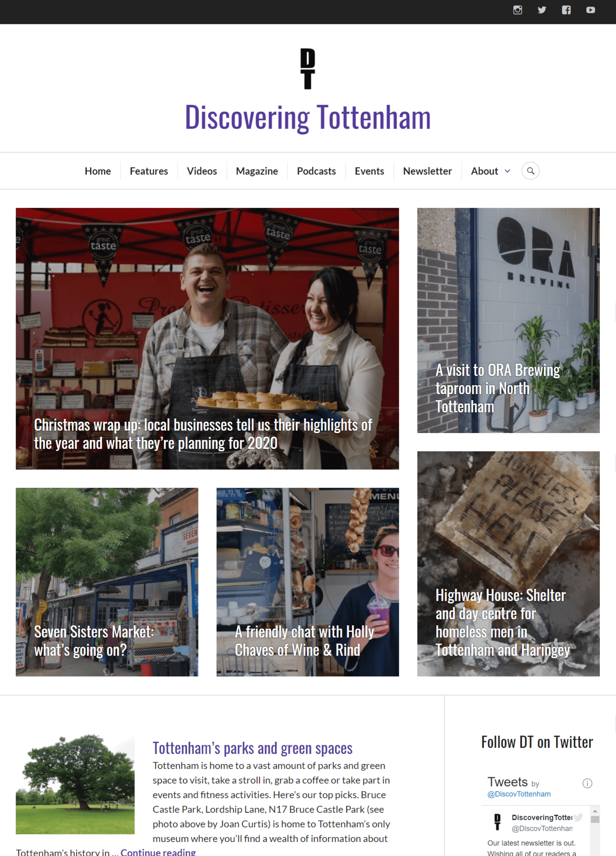
Task: Click the search magnifier icon
Action: point(530,171)
